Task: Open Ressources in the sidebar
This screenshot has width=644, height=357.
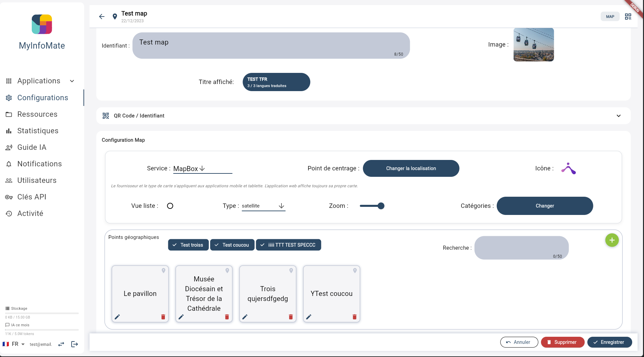Action: coord(37,114)
